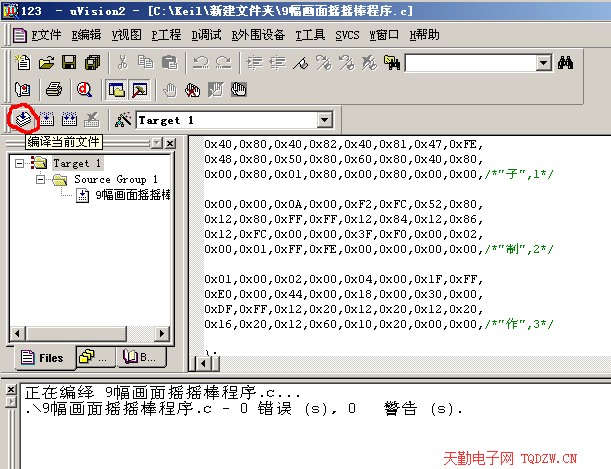Open the T工具 (Tools) menu
Image resolution: width=611 pixels, height=469 pixels.
click(x=310, y=35)
